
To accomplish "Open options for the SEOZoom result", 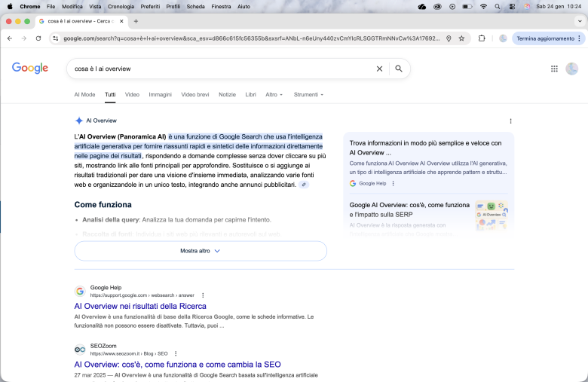I will pos(176,353).
